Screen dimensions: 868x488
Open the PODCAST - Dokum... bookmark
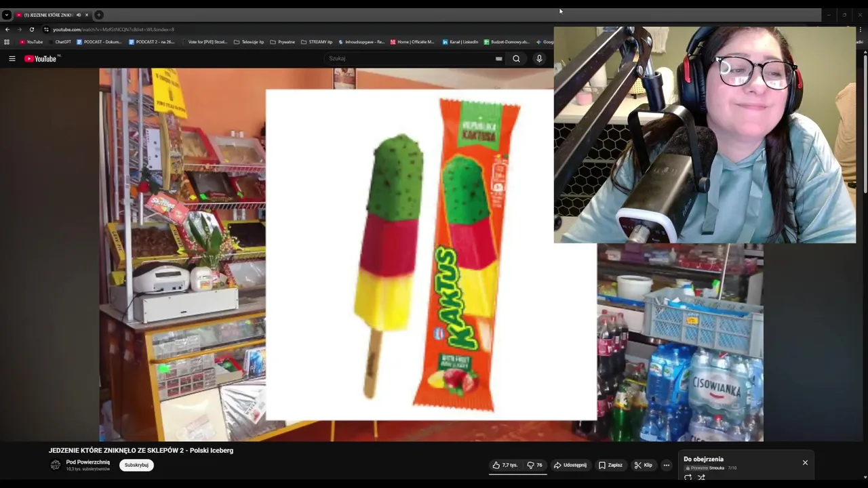[x=99, y=42]
